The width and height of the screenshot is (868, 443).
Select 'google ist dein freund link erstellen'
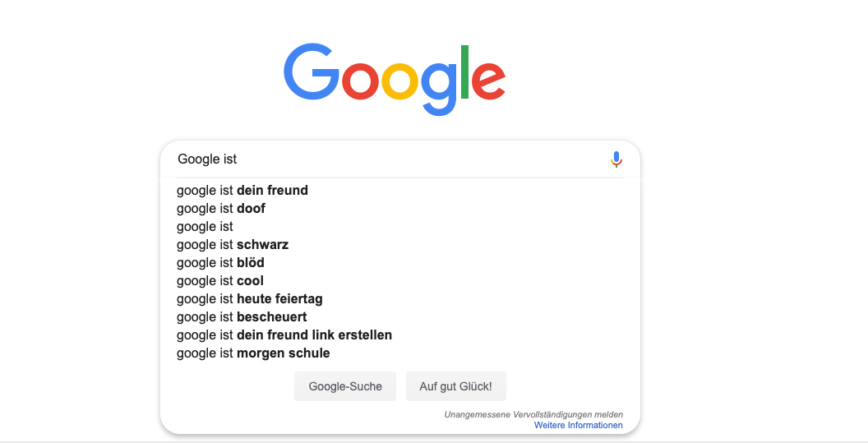(399, 335)
